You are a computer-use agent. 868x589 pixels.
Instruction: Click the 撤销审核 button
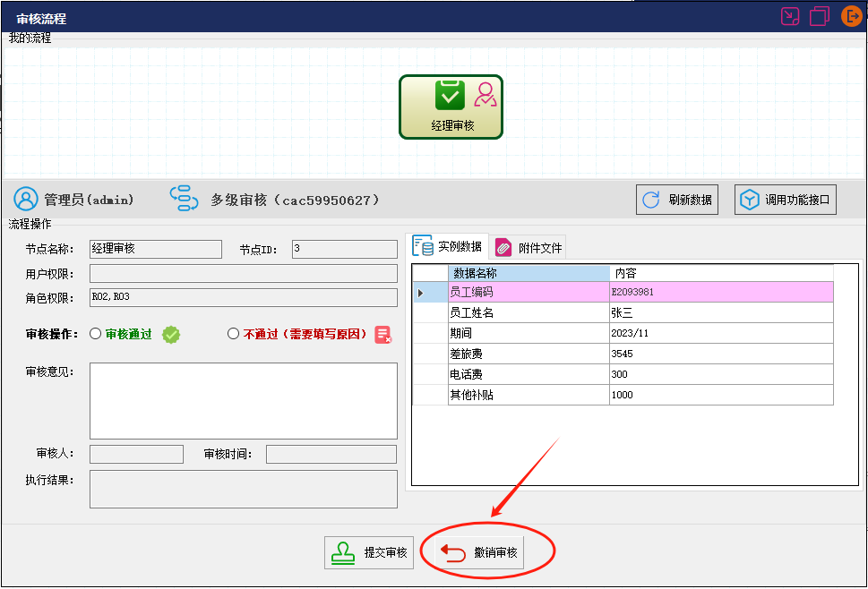click(479, 552)
